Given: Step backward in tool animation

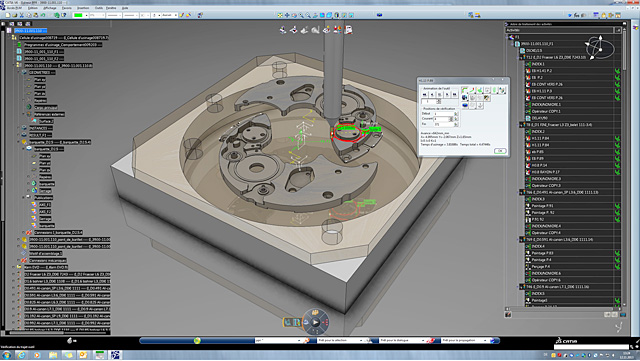Looking at the screenshot, I should click(432, 94).
